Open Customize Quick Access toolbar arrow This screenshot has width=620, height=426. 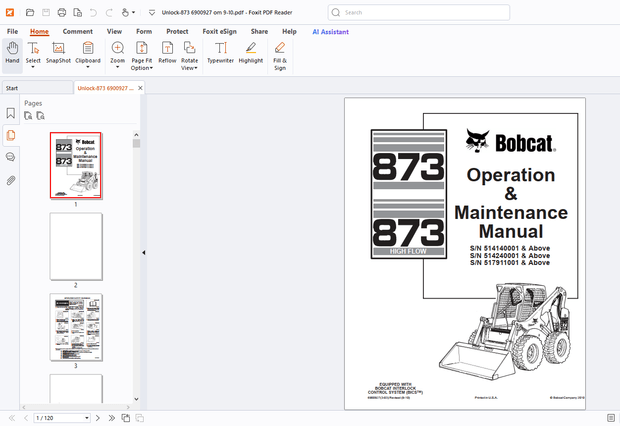(152, 13)
